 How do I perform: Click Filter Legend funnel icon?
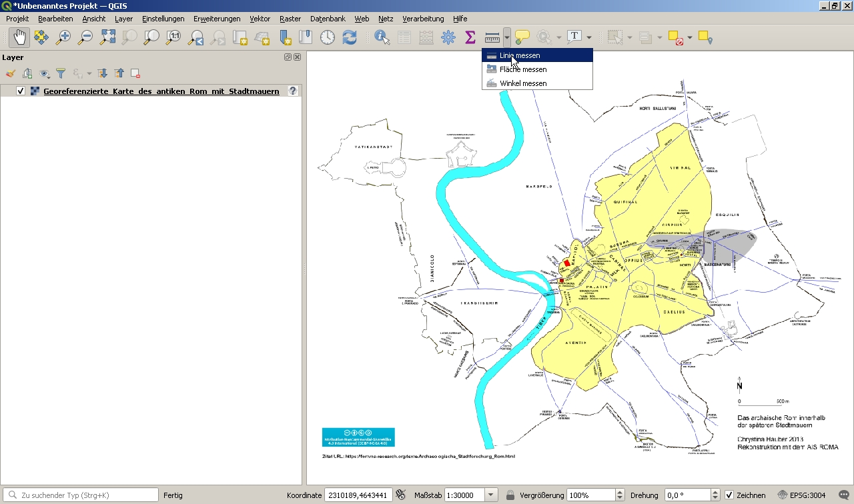61,73
